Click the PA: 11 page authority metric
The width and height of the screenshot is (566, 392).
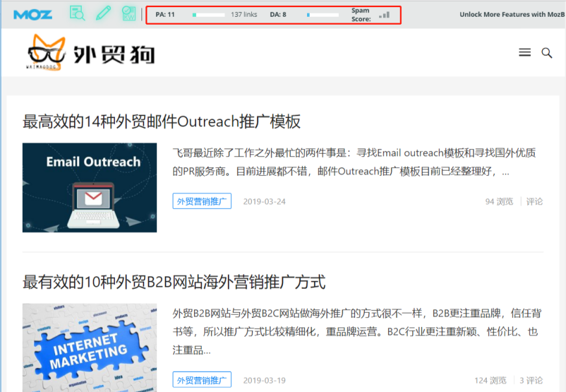pos(165,14)
